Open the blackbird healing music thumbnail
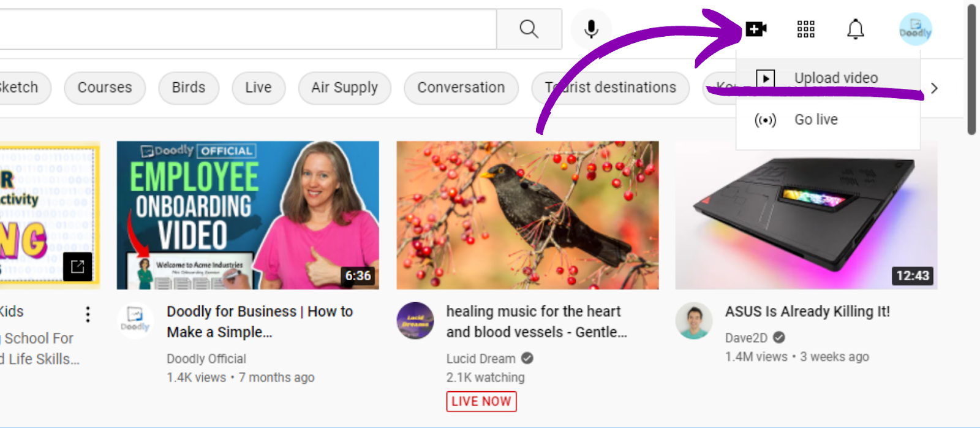Viewport: 980px width, 428px height. click(x=527, y=215)
